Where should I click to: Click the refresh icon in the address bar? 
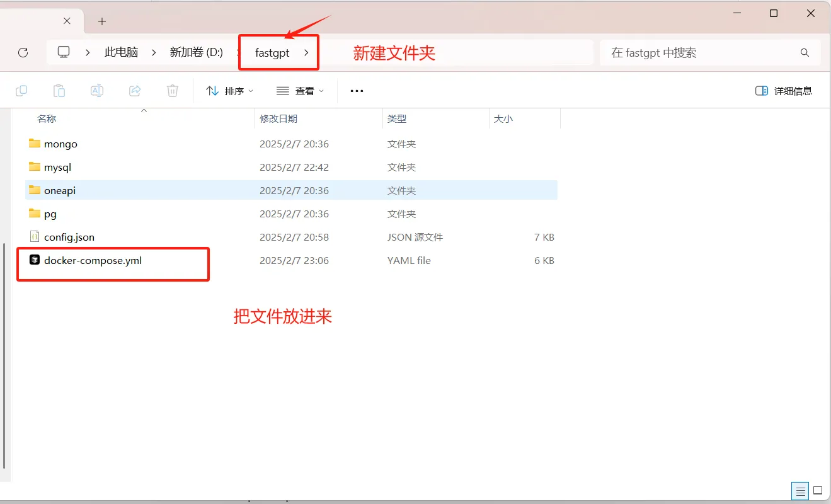[x=23, y=53]
